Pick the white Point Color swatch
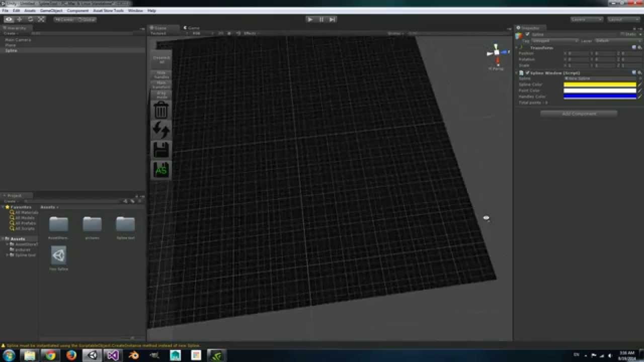Image resolution: width=644 pixels, height=362 pixels. (600, 90)
